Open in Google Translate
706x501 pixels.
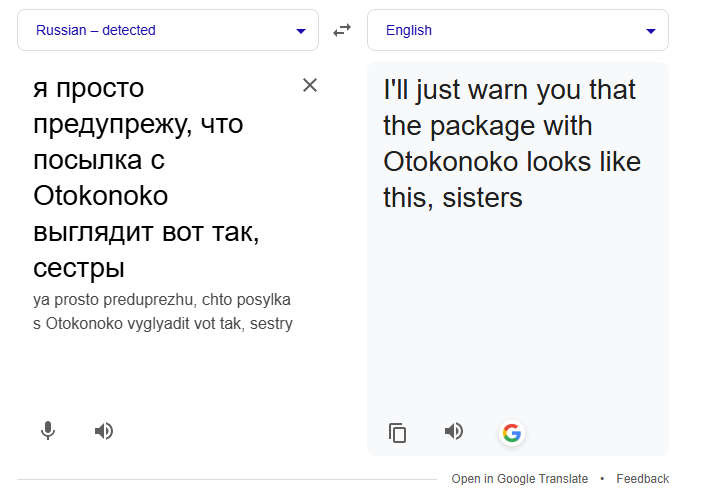tap(519, 479)
